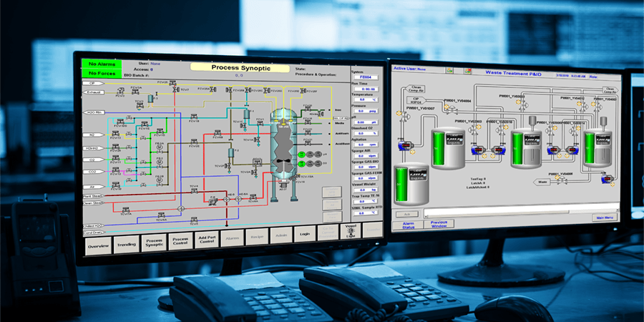Click the green DO probe indicator
This screenshot has height=322, width=644.
[301, 164]
